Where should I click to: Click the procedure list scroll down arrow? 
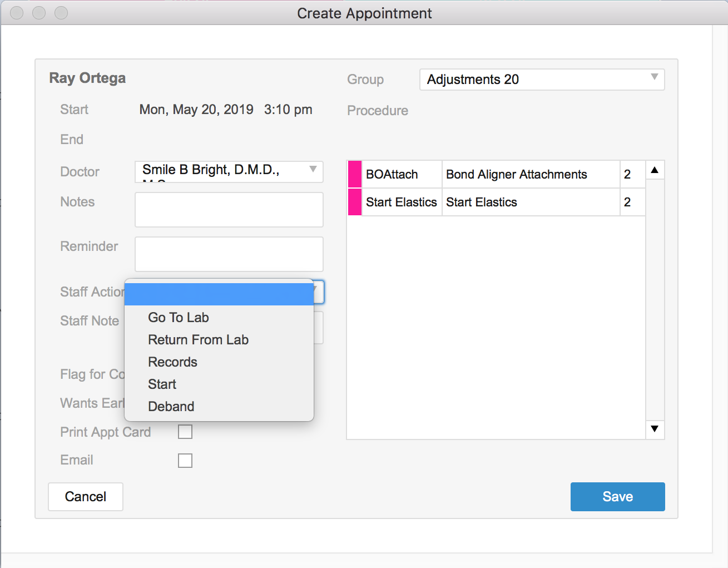click(x=655, y=429)
